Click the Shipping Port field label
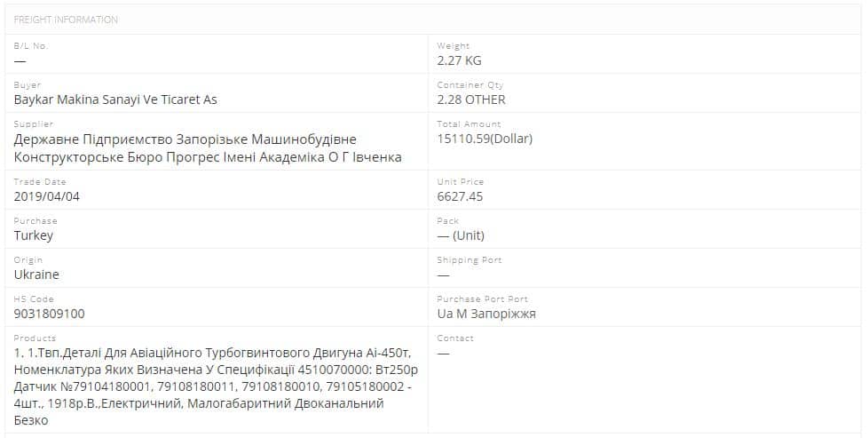This screenshot has height=438, width=868. click(x=469, y=260)
